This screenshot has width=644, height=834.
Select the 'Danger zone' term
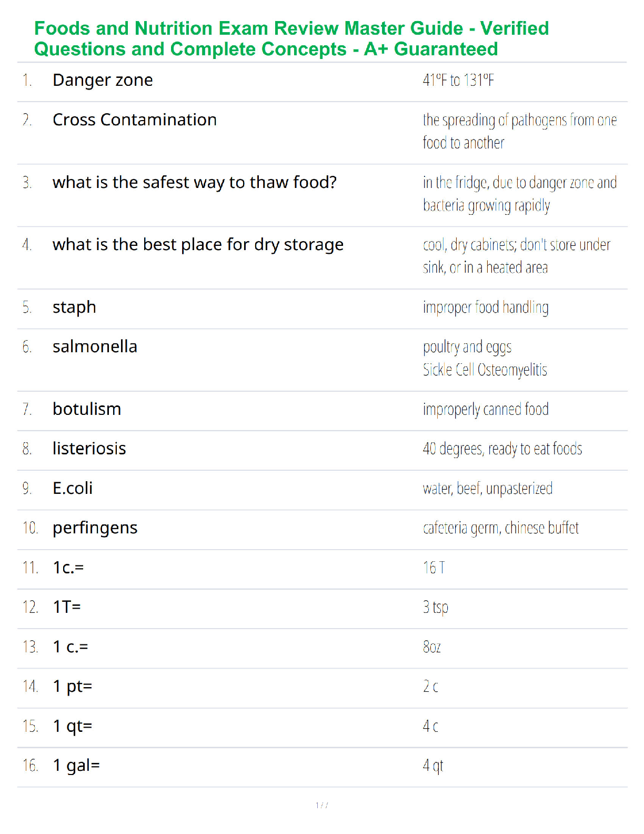coord(103,80)
